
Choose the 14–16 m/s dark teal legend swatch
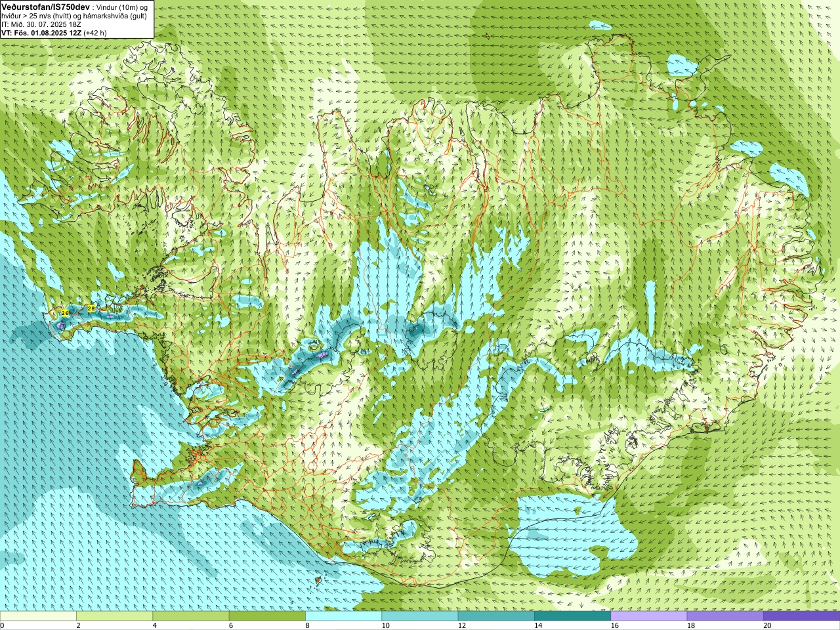(572, 616)
